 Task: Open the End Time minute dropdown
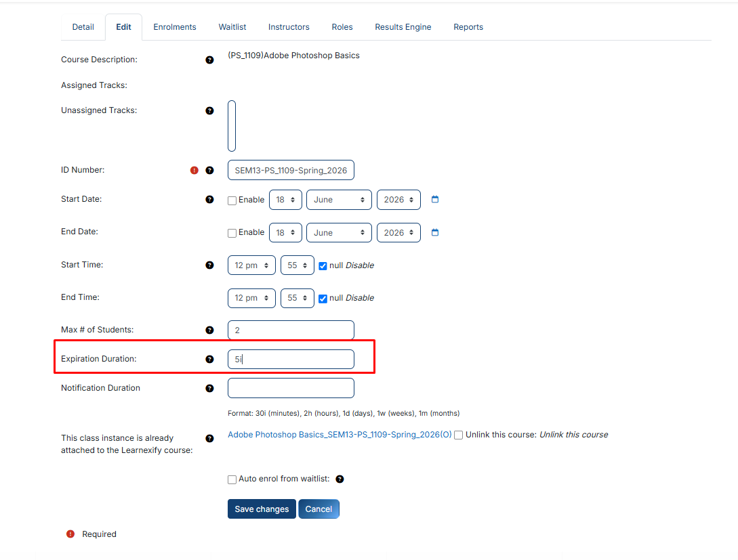click(x=298, y=298)
